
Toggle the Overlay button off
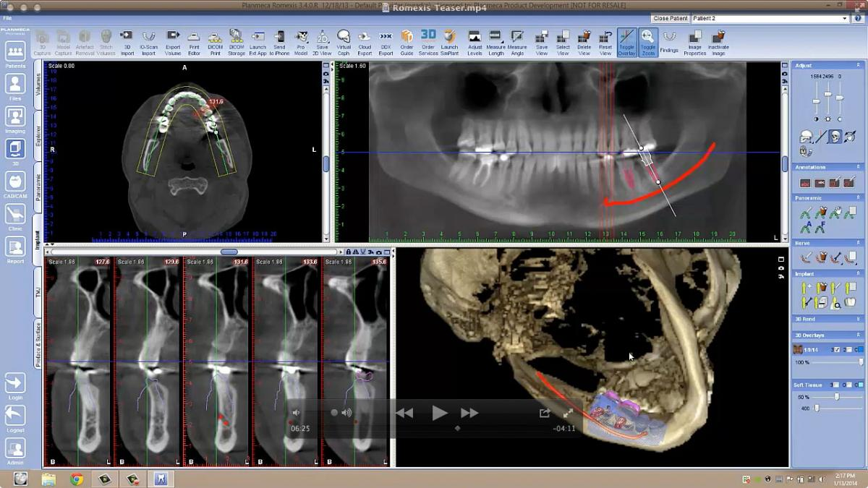pos(626,43)
